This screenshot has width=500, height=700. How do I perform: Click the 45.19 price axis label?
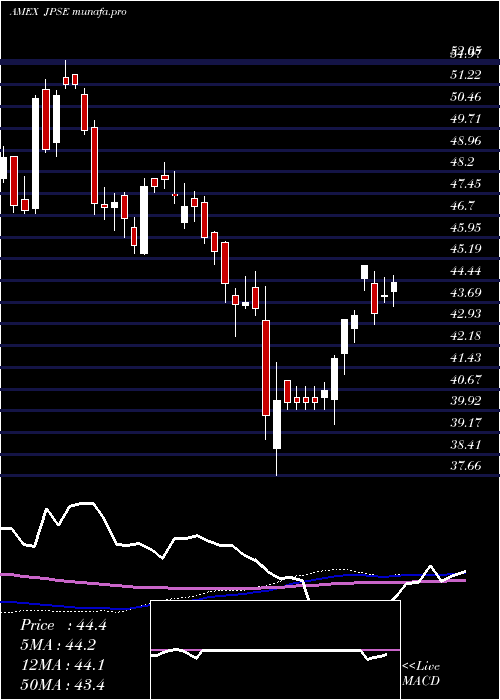pos(465,249)
